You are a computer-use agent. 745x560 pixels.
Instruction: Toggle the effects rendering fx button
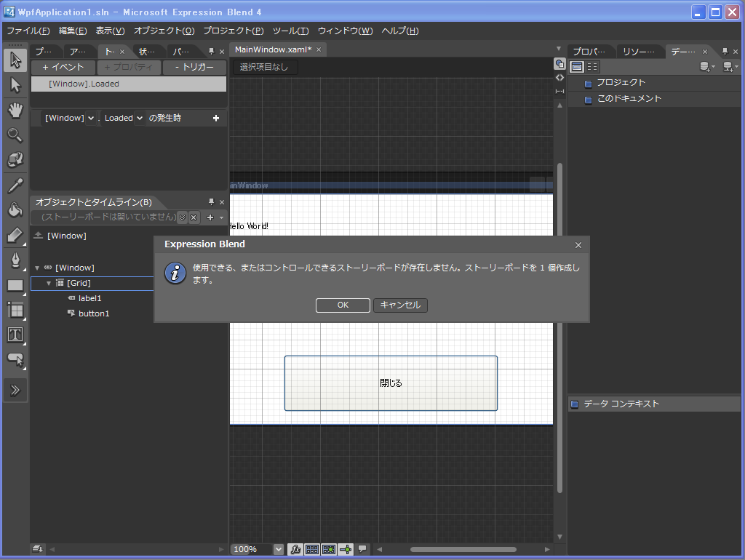(x=295, y=550)
